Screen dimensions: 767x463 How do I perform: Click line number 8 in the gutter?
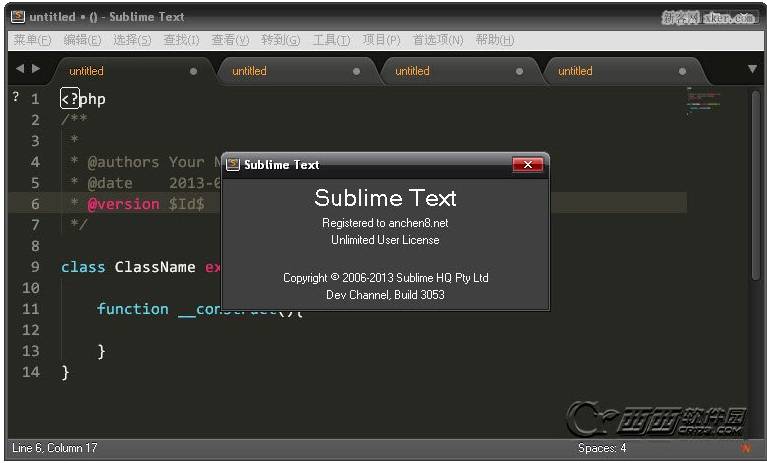(x=35, y=246)
